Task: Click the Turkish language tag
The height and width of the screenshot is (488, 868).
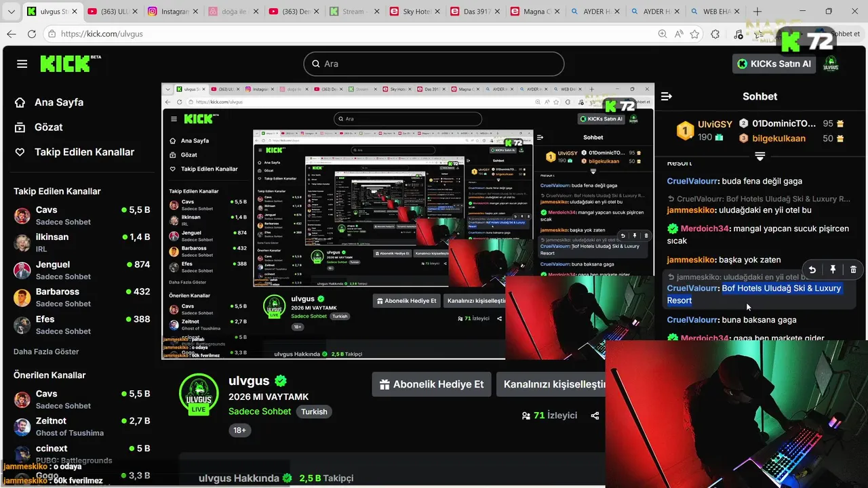Action: (x=314, y=411)
